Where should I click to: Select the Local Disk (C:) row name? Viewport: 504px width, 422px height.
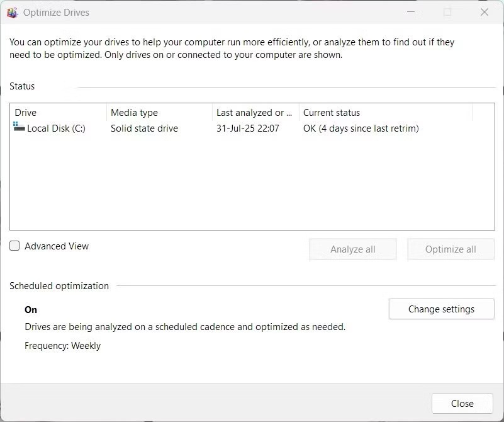click(56, 128)
